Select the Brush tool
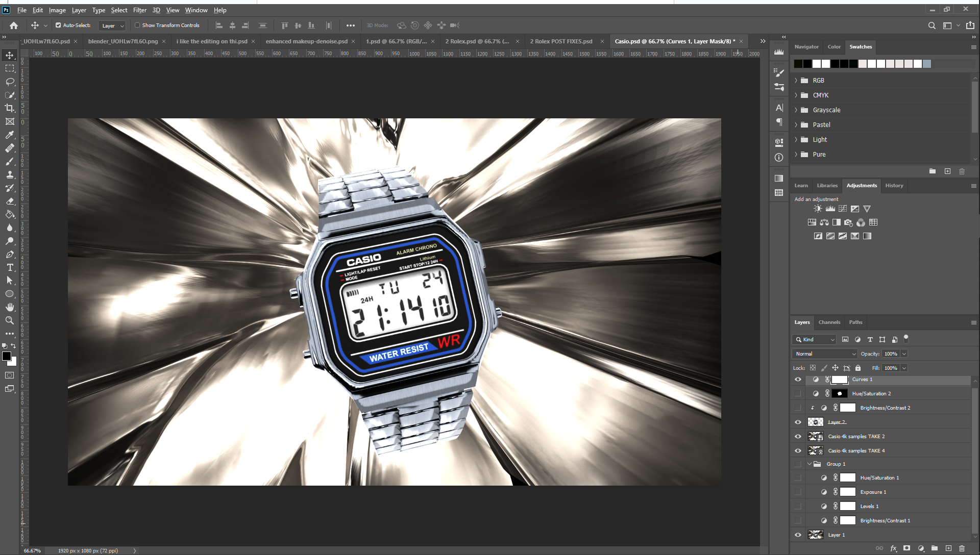The height and width of the screenshot is (555, 980). 10,161
